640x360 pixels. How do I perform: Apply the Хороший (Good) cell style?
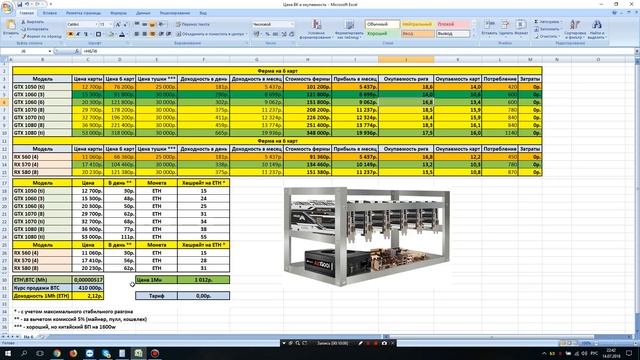coord(382,34)
